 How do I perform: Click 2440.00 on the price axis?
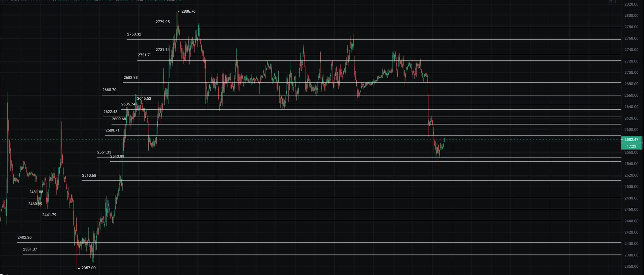click(631, 221)
